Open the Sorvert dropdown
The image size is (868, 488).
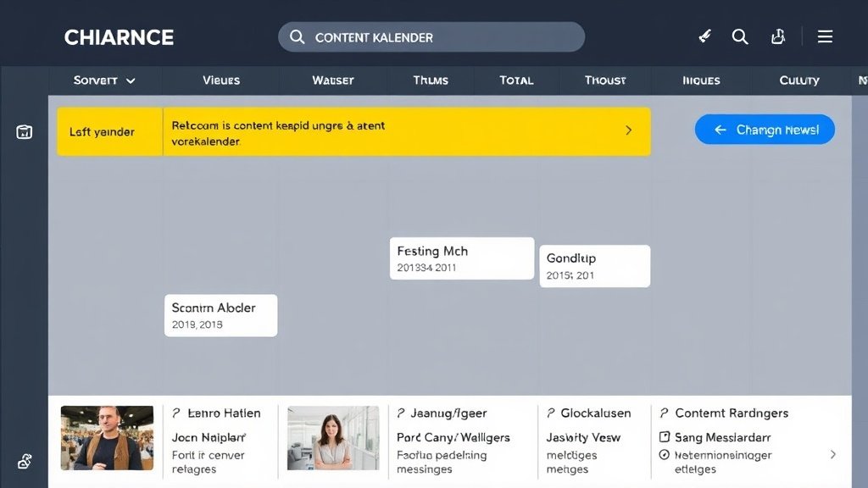(104, 80)
